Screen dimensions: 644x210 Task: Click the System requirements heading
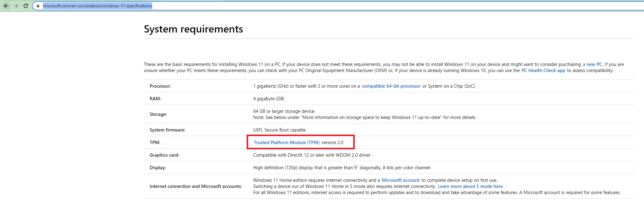[x=193, y=29]
